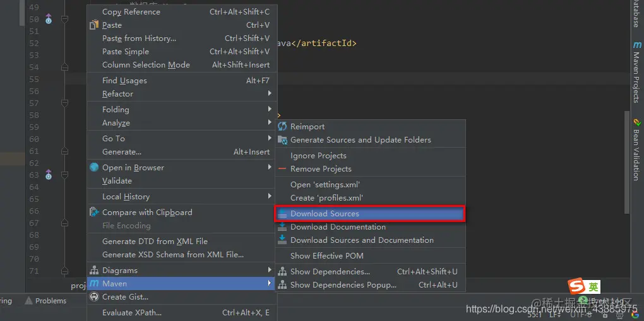Select Paste from History...
Viewport: 644px width, 321px height.
pyautogui.click(x=182, y=38)
